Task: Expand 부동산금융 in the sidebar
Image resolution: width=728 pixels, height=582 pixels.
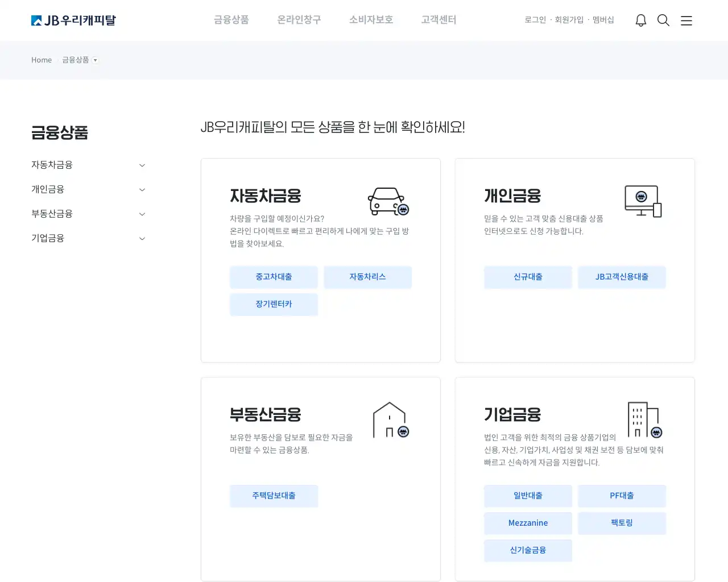Action: [x=88, y=214]
